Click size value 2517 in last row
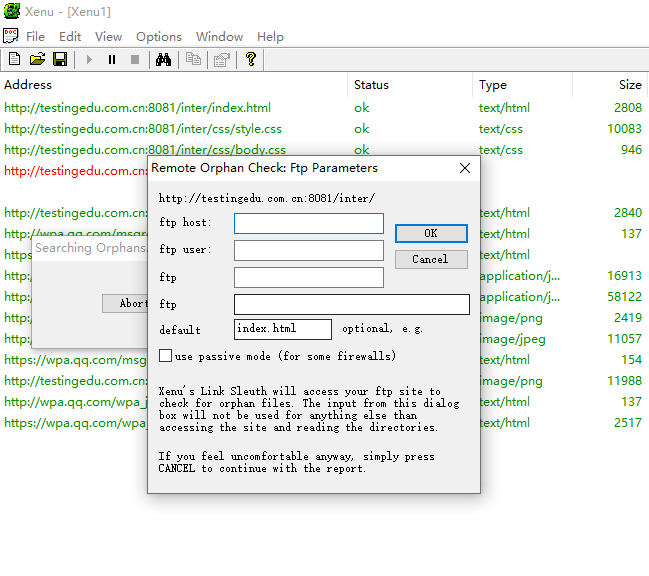 [x=628, y=422]
